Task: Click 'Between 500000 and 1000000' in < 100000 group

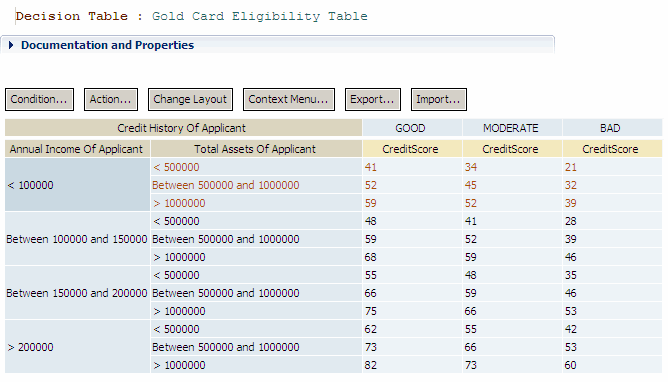Action: [x=256, y=185]
